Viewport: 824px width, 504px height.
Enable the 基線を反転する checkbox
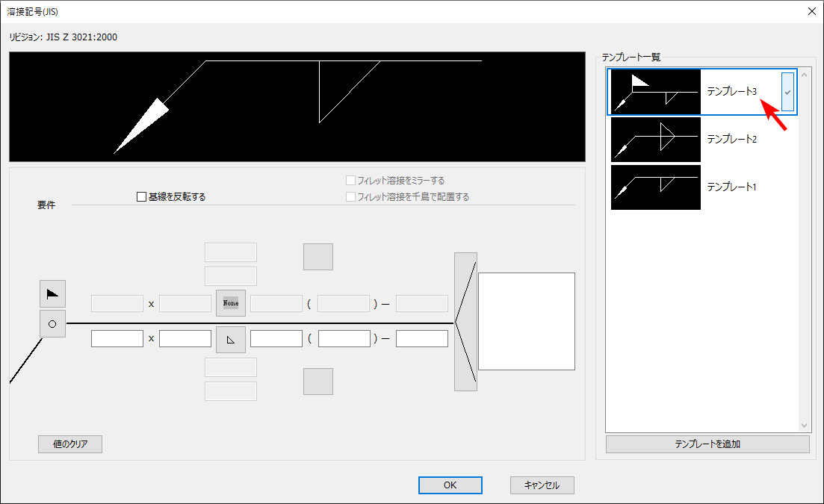[x=141, y=197]
